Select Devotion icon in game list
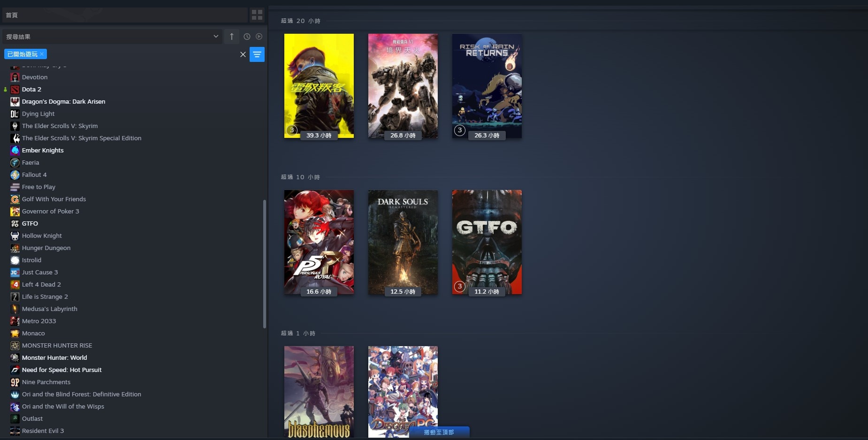 click(15, 77)
